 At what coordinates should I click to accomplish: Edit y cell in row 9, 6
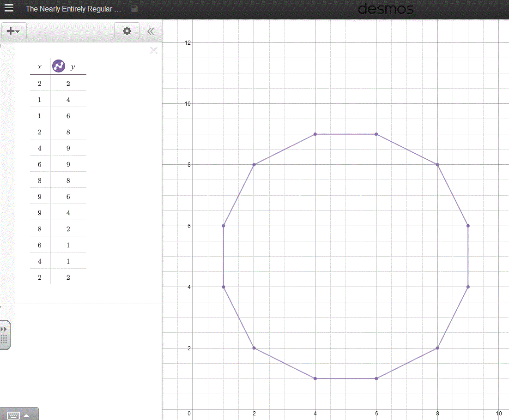pos(68,197)
